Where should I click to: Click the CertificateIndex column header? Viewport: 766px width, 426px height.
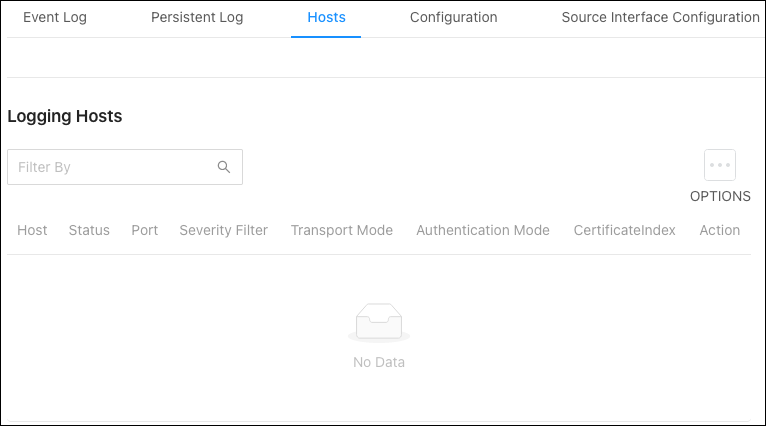[x=624, y=230]
